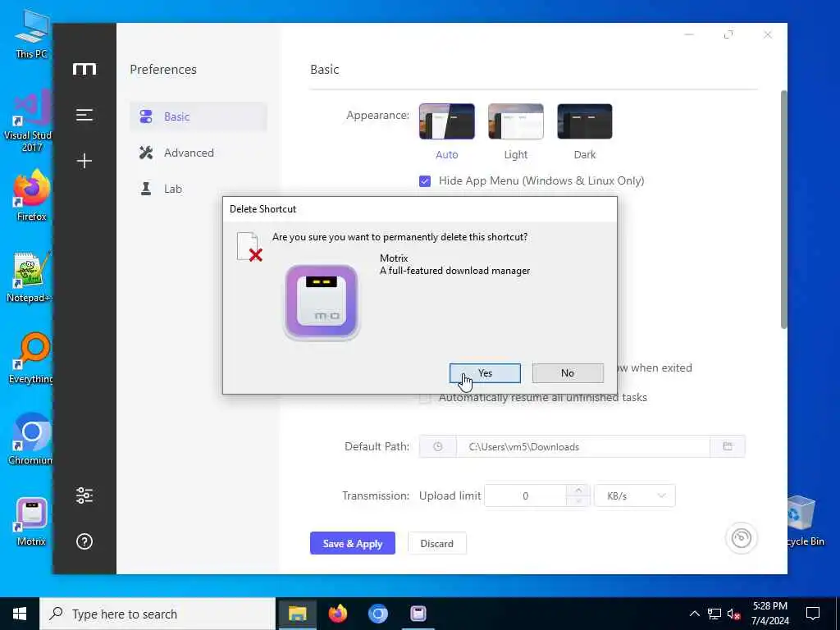
Task: Open Basic preferences tab
Action: tap(199, 116)
